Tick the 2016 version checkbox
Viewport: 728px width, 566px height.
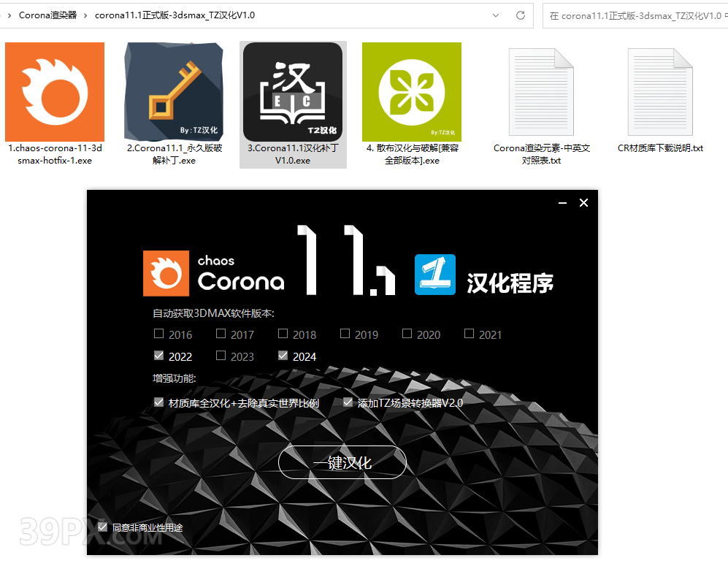pyautogui.click(x=158, y=334)
